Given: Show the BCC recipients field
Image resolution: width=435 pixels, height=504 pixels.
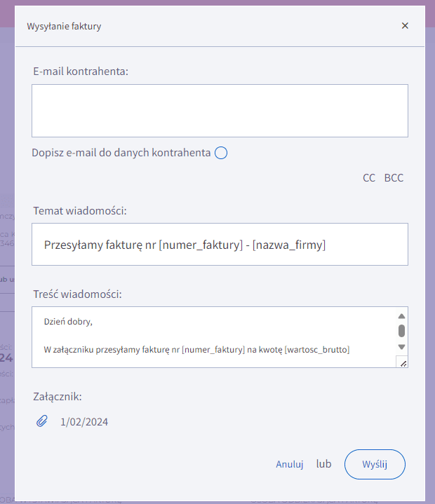Looking at the screenshot, I should coord(394,178).
